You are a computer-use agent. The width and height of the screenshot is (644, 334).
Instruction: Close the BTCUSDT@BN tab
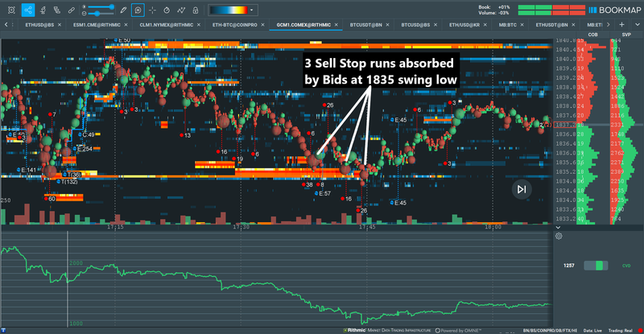(x=387, y=25)
